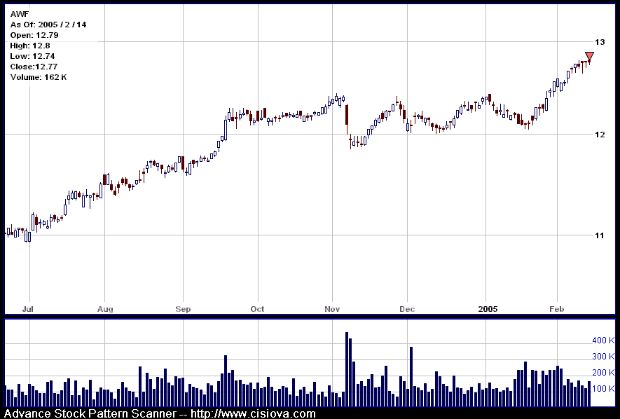Click the AWF ticker symbol text
Image resolution: width=620 pixels, height=419 pixels.
pos(20,14)
